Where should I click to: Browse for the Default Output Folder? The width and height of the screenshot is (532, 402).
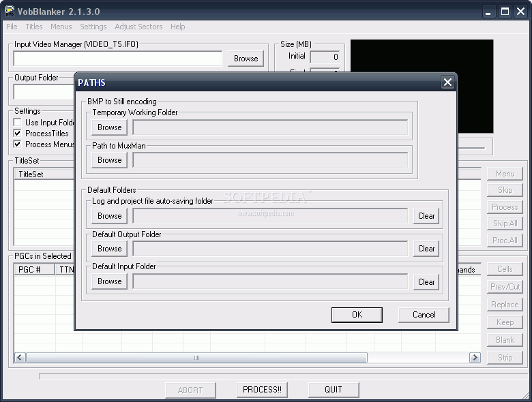[110, 249]
